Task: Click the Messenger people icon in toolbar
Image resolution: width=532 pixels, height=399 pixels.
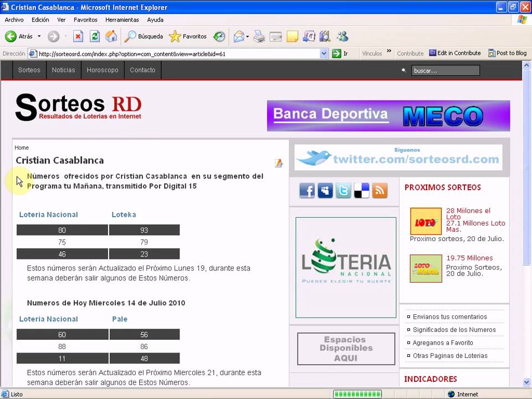Action: click(342, 37)
